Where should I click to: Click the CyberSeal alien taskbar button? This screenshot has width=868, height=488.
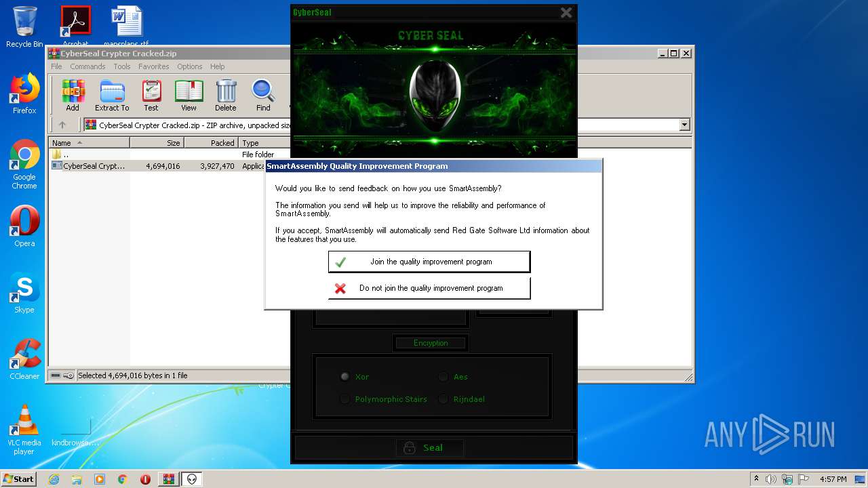tap(193, 479)
